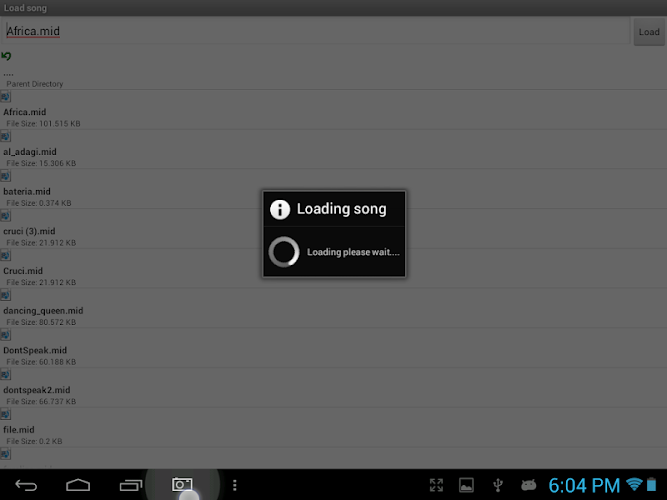This screenshot has height=500, width=667.
Task: Tap the Wi-Fi signal icon
Action: click(x=634, y=484)
